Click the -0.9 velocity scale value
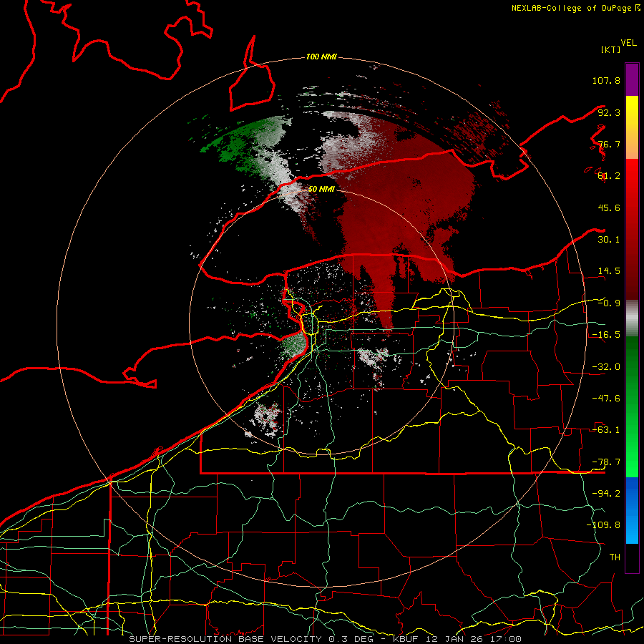The image size is (644, 644). tap(609, 303)
